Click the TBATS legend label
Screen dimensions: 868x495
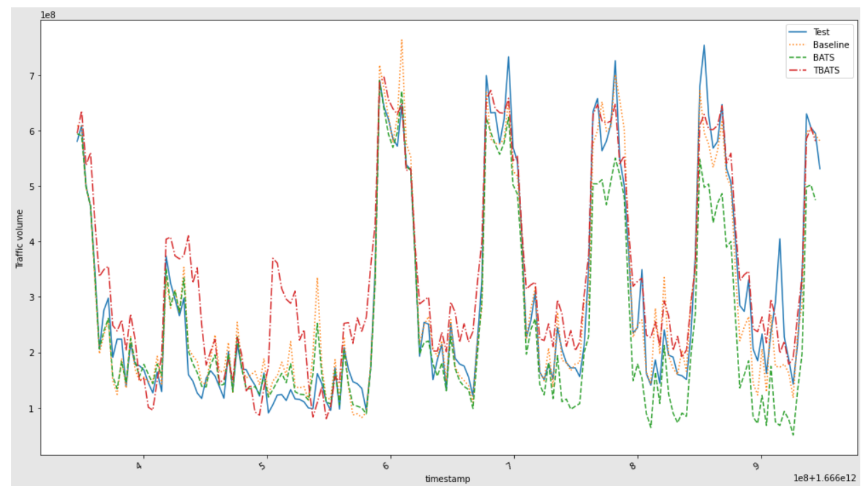point(826,70)
